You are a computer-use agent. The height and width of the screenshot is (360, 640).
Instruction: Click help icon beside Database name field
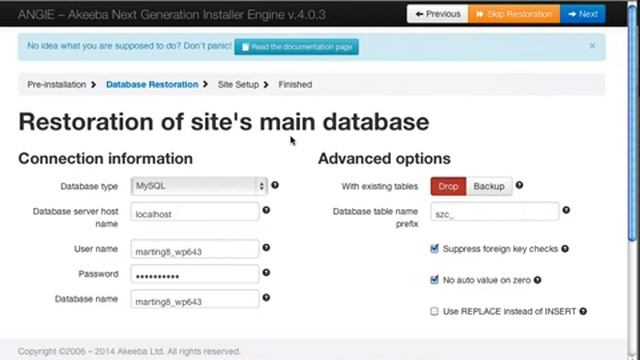266,298
